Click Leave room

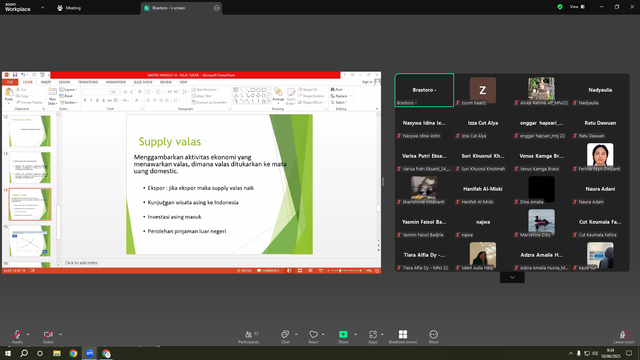[623, 337]
